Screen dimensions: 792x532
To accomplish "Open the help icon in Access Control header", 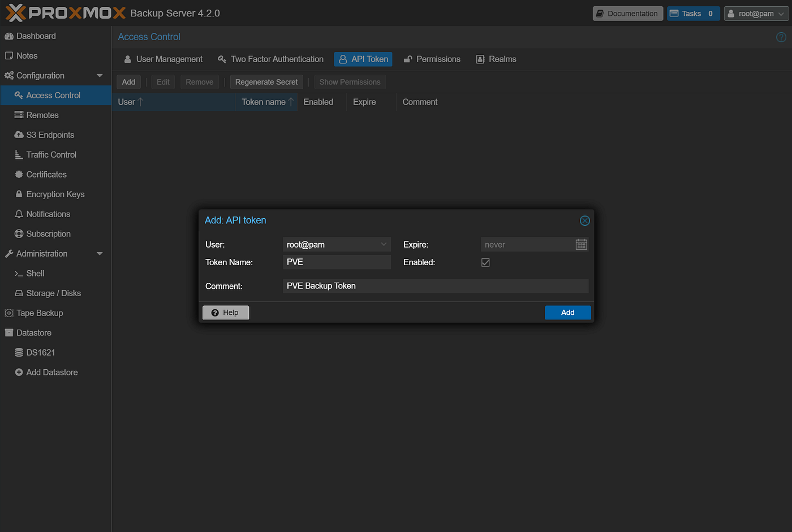I will click(781, 37).
